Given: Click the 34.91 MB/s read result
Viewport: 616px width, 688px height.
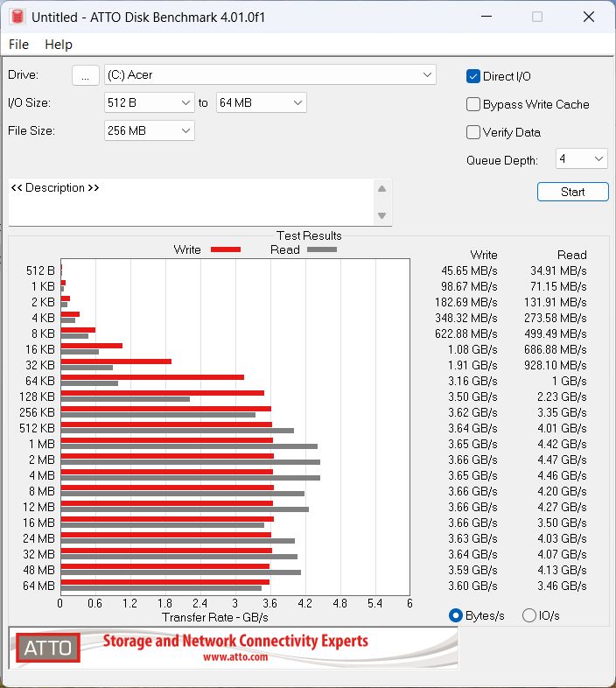Looking at the screenshot, I should [x=558, y=270].
